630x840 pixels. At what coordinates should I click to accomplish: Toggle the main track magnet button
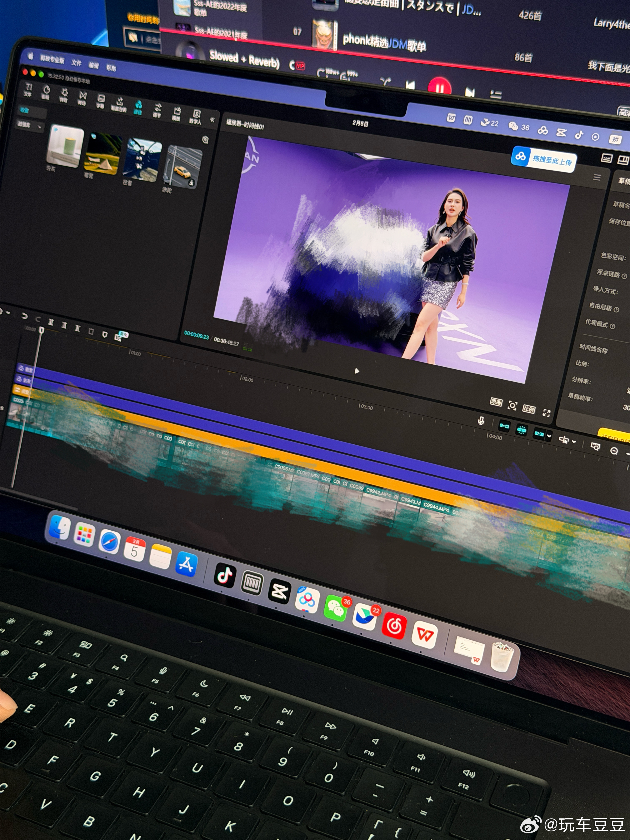(504, 426)
